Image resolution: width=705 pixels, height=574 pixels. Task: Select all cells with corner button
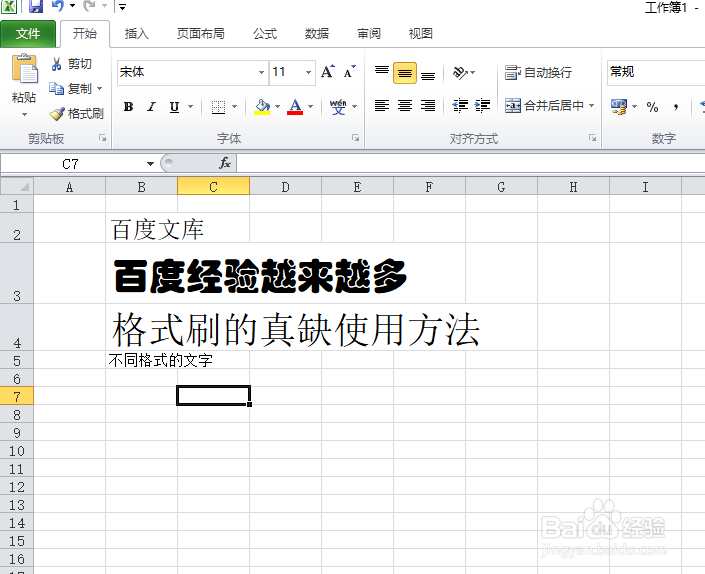pyautogui.click(x=17, y=186)
